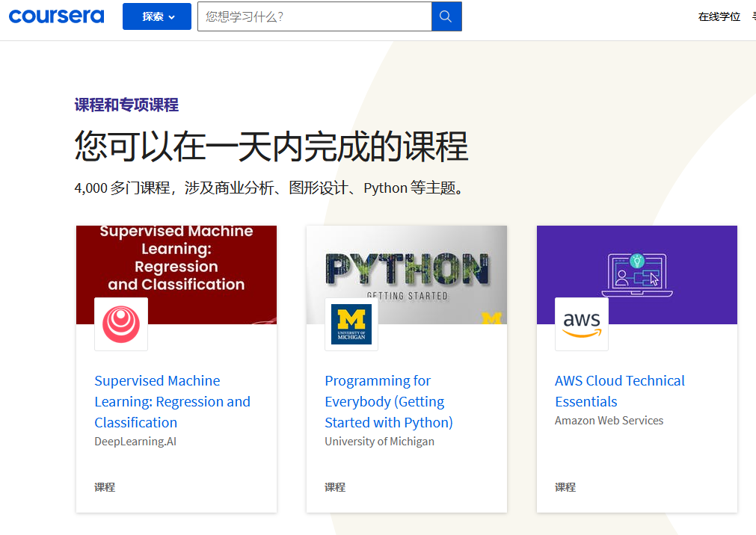Click the 您可以在一天内完成的课程 headline
Screen dimensions: 756x535
coord(271,146)
